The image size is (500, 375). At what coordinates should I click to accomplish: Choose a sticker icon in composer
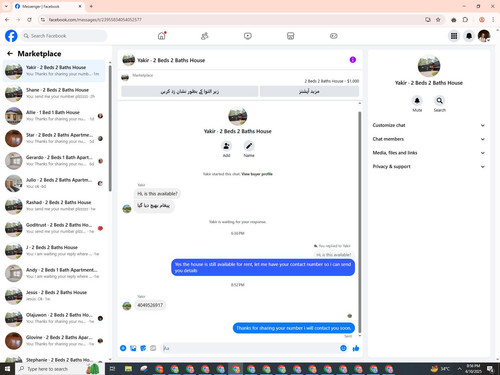143,348
